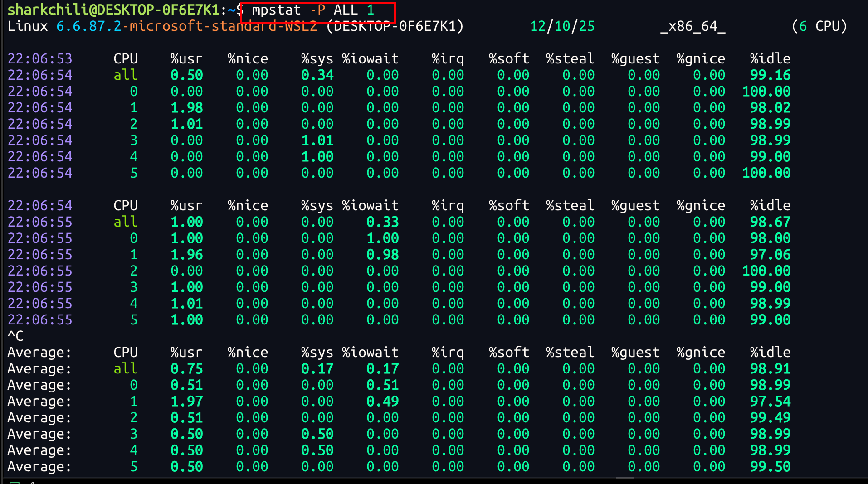Click the 22:06:53 timestamp

click(x=40, y=59)
